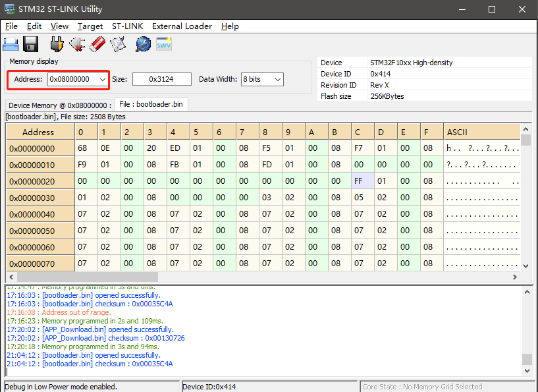Open the Target menu
The height and width of the screenshot is (392, 538).
(x=90, y=26)
